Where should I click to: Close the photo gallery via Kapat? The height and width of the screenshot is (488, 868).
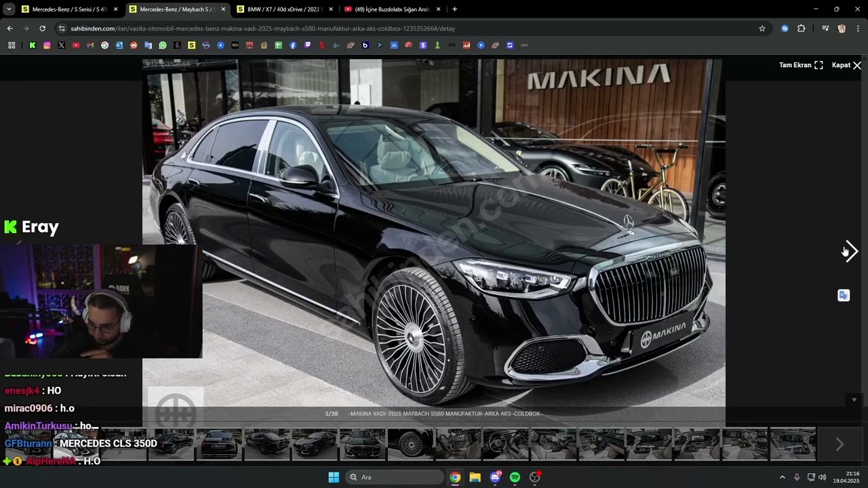tap(846, 65)
